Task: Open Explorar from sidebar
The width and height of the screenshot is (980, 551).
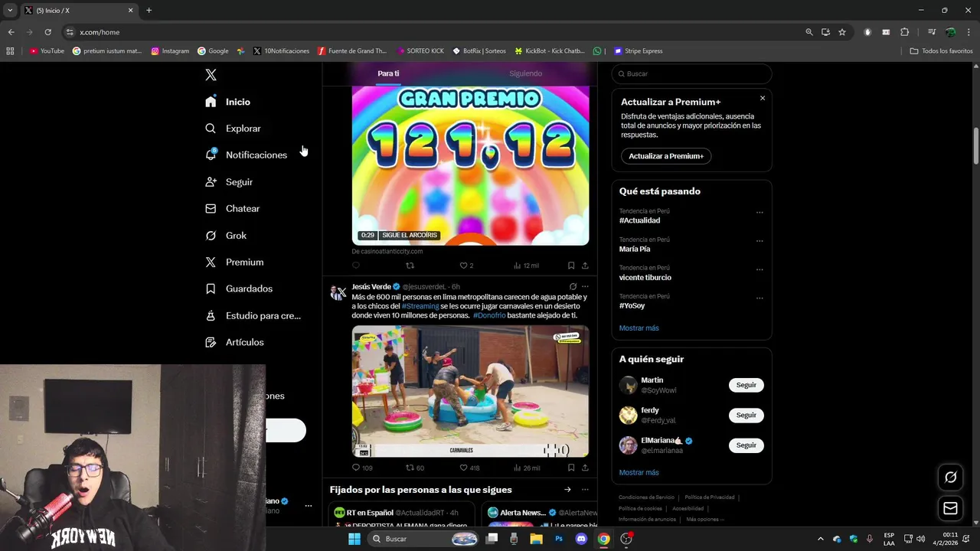Action: click(x=234, y=129)
